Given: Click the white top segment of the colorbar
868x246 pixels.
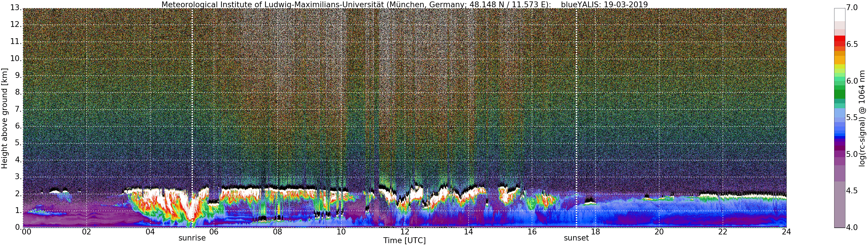Looking at the screenshot, I should click(x=840, y=15).
